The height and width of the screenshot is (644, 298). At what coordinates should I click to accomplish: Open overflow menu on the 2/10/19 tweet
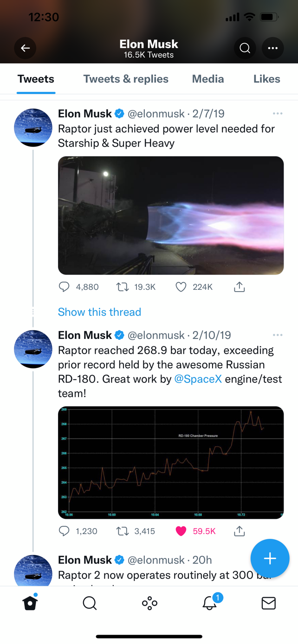coord(278,335)
